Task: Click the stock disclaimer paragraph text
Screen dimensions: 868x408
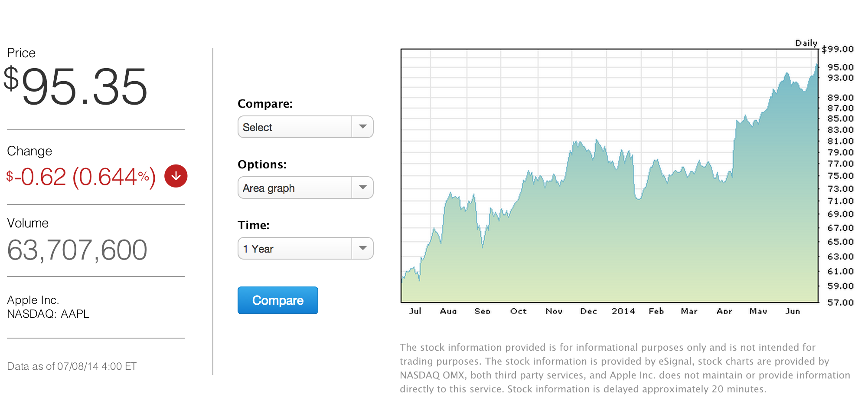Action: coord(624,368)
